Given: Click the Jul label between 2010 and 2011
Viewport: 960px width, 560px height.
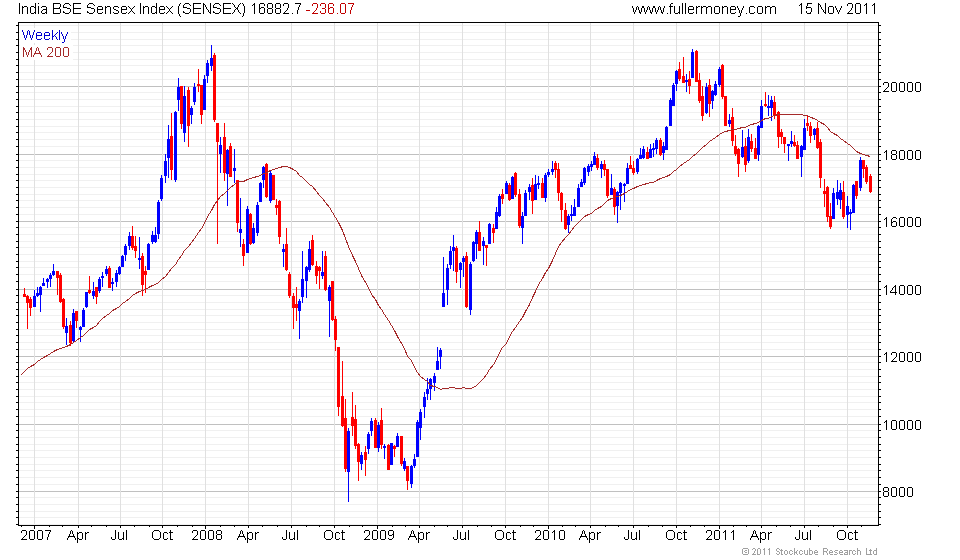Looking at the screenshot, I should pyautogui.click(x=632, y=536).
